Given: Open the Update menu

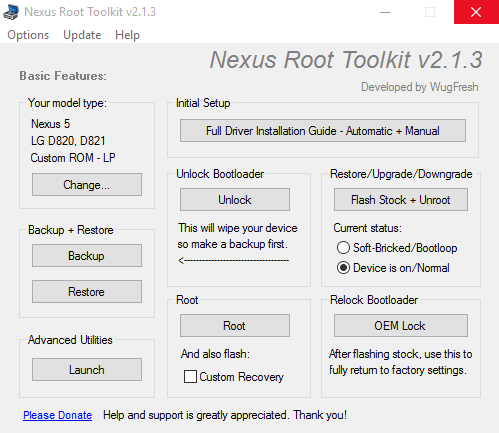Looking at the screenshot, I should pyautogui.click(x=82, y=35).
